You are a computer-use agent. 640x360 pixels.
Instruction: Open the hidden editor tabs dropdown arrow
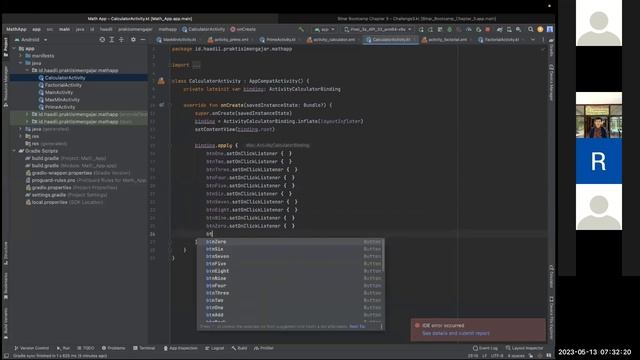533,40
